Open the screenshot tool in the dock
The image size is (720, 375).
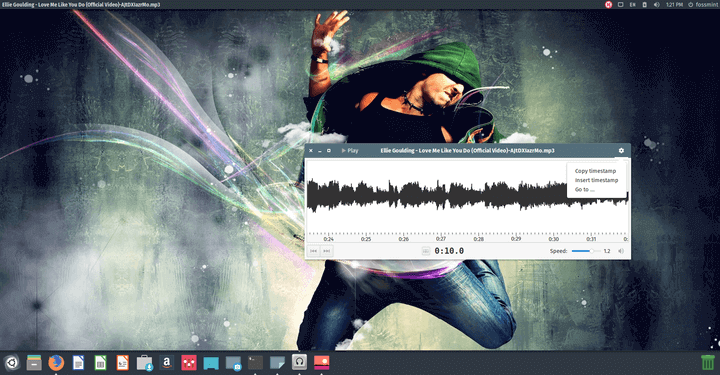[x=233, y=363]
